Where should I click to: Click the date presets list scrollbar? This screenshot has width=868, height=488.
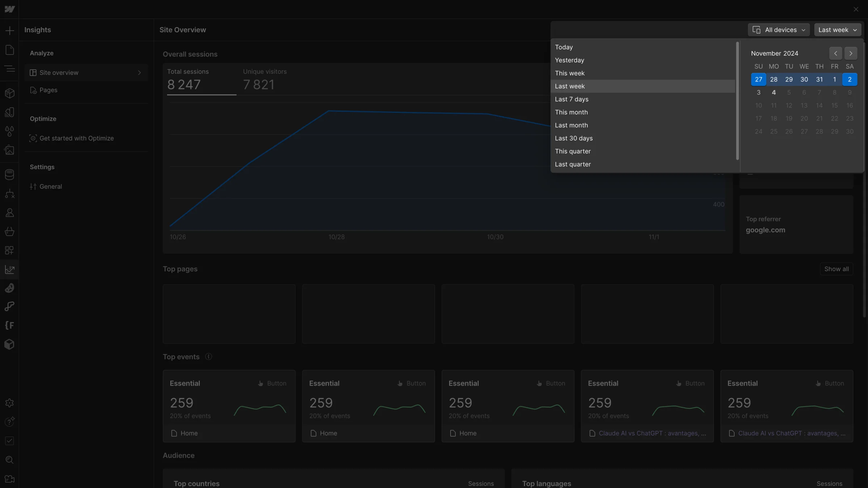coord(737,101)
